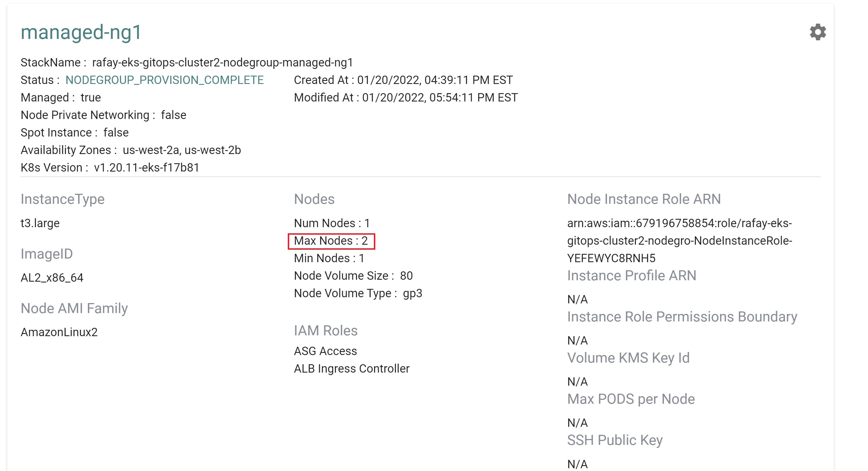Click Instance Role Permissions Boundary heading

click(682, 317)
